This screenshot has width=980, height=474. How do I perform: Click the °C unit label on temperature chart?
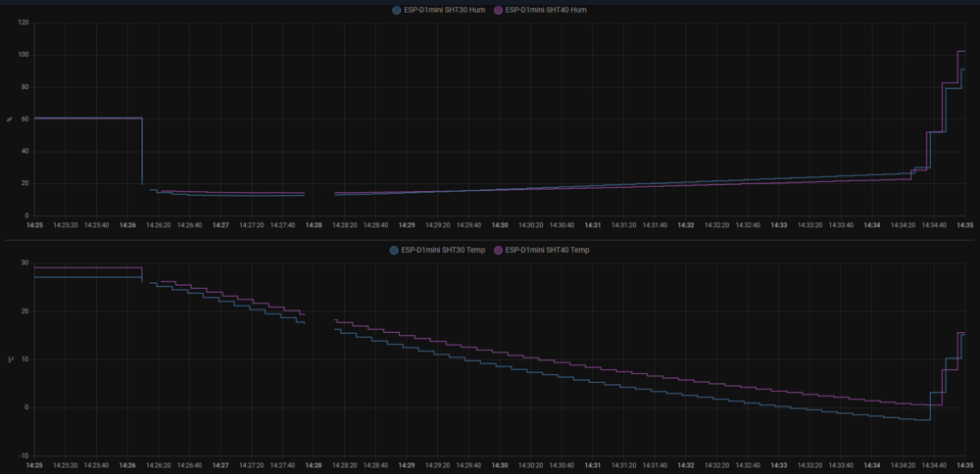point(10,359)
